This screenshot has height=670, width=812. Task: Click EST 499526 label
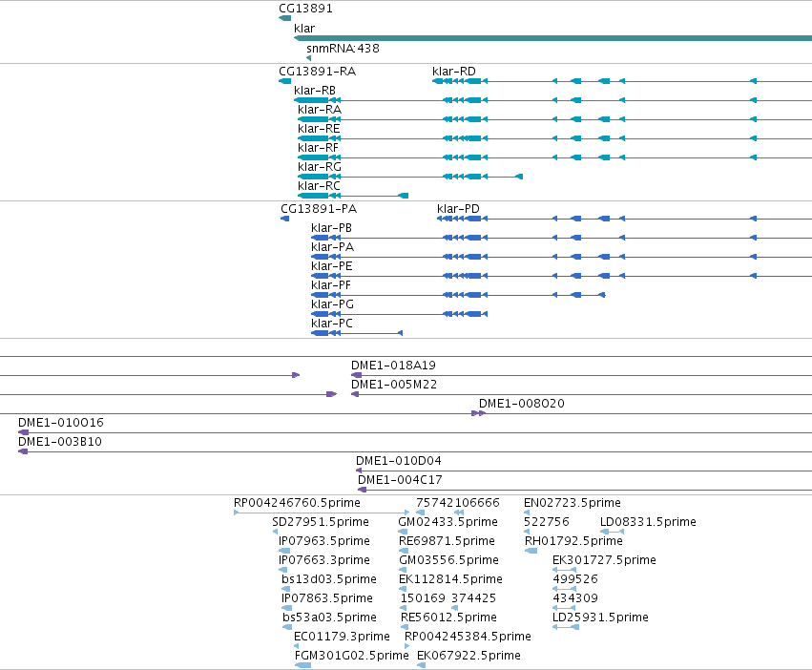coord(575,579)
